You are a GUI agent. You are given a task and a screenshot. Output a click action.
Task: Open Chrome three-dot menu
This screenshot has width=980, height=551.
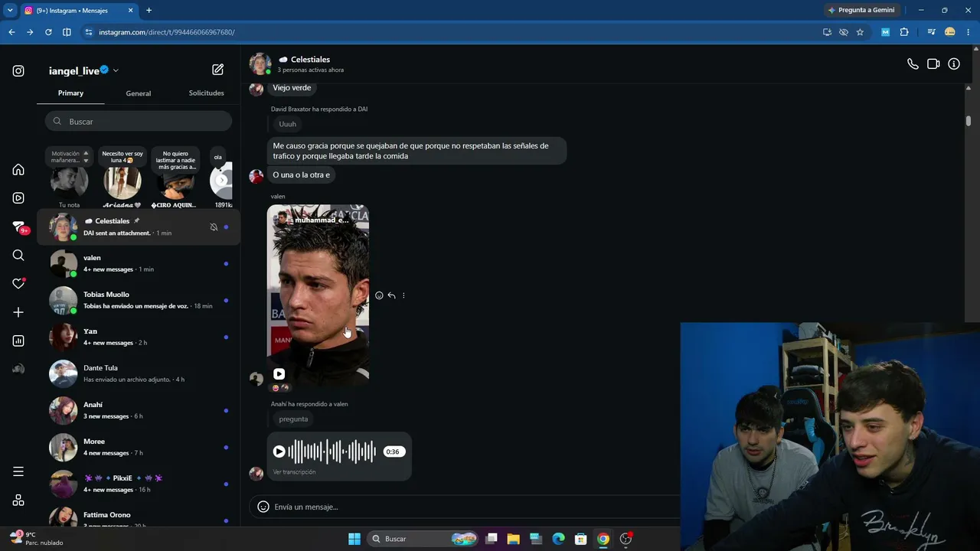(968, 32)
